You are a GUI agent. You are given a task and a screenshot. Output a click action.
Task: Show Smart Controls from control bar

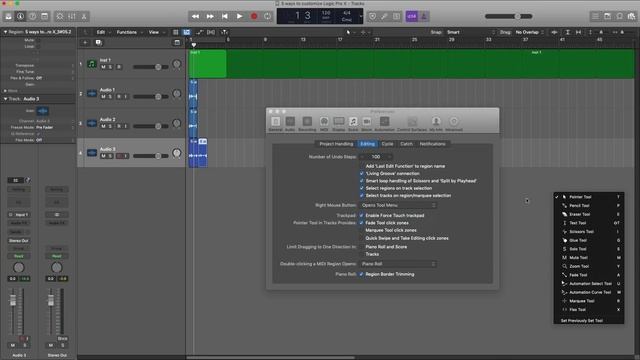click(60, 16)
